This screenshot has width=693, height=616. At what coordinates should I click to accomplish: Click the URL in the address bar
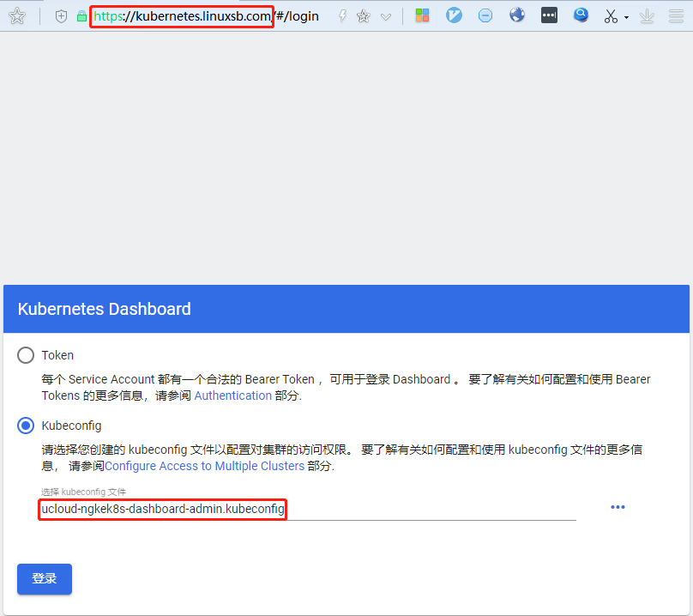pos(204,16)
